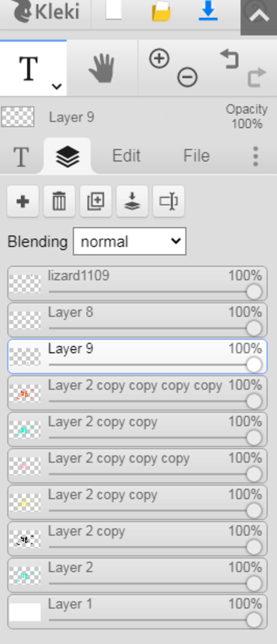Click the rename layer icon
Image resolution: width=277 pixels, height=644 pixels.
(169, 201)
